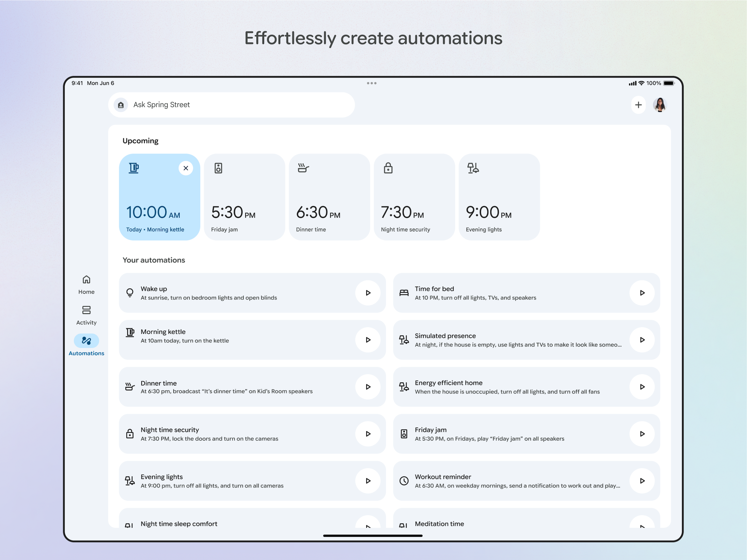Run the Wake up automation
The height and width of the screenshot is (560, 747).
(368, 293)
